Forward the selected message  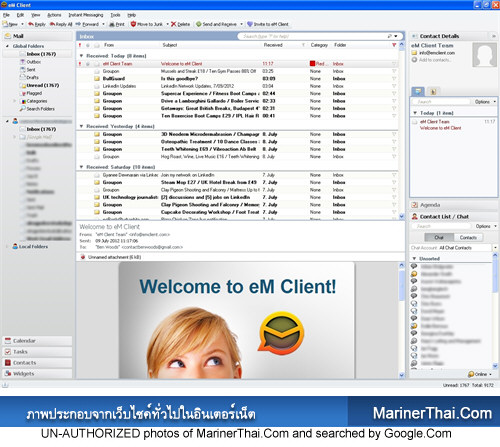point(87,24)
